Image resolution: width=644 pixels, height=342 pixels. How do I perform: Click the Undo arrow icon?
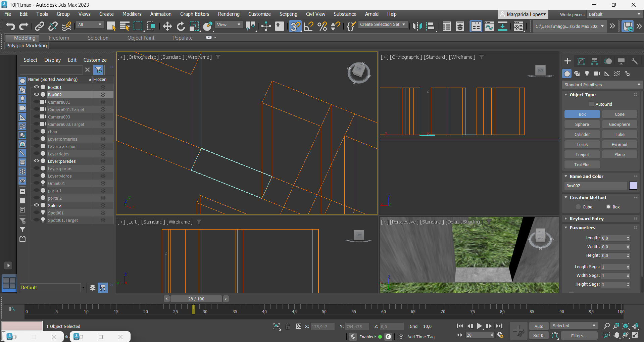(10, 26)
